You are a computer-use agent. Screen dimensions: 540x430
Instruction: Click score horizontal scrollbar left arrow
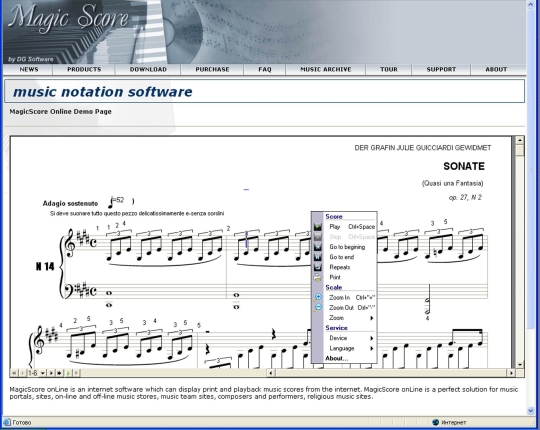(271, 373)
